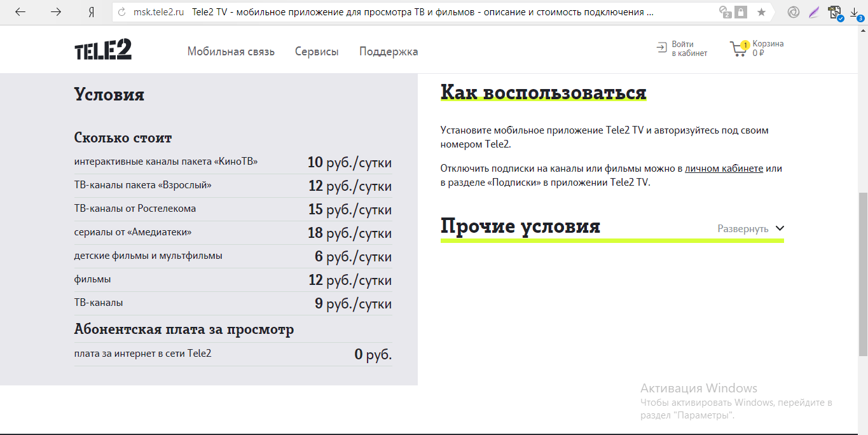Click the chevron beside Развернуть
This screenshot has height=435, width=868.
pyautogui.click(x=780, y=228)
